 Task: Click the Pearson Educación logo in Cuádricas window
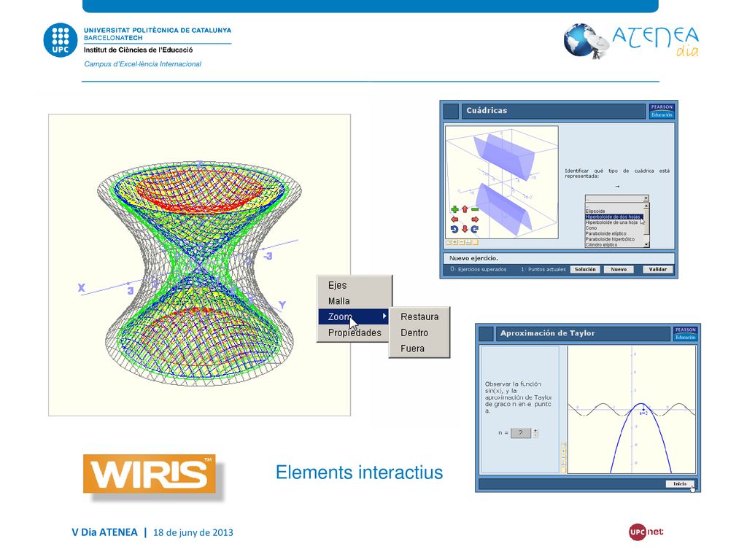[x=662, y=111]
